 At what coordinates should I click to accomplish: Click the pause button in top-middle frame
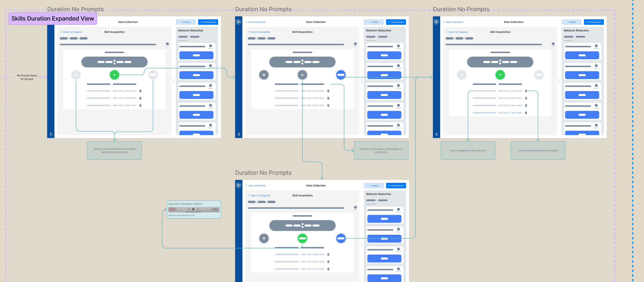tap(302, 75)
